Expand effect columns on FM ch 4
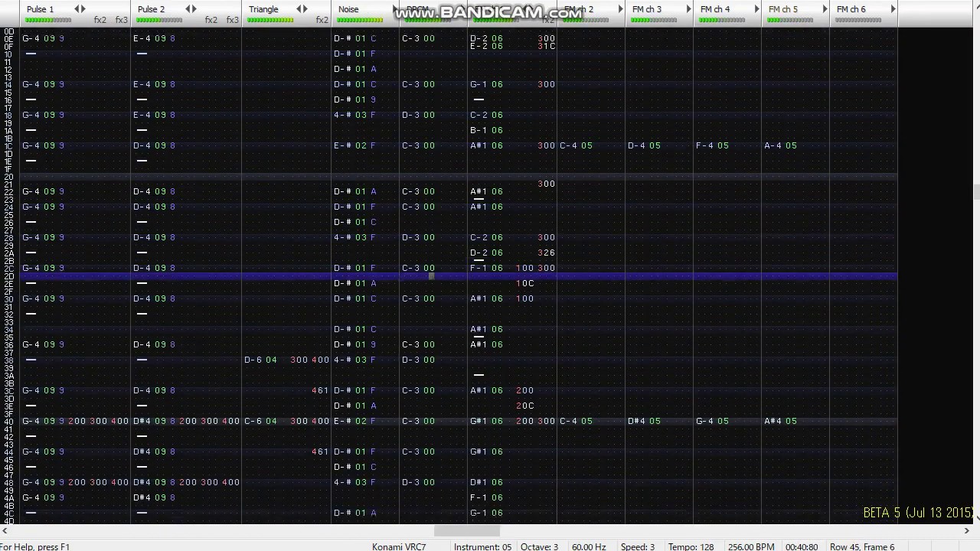 (x=757, y=9)
